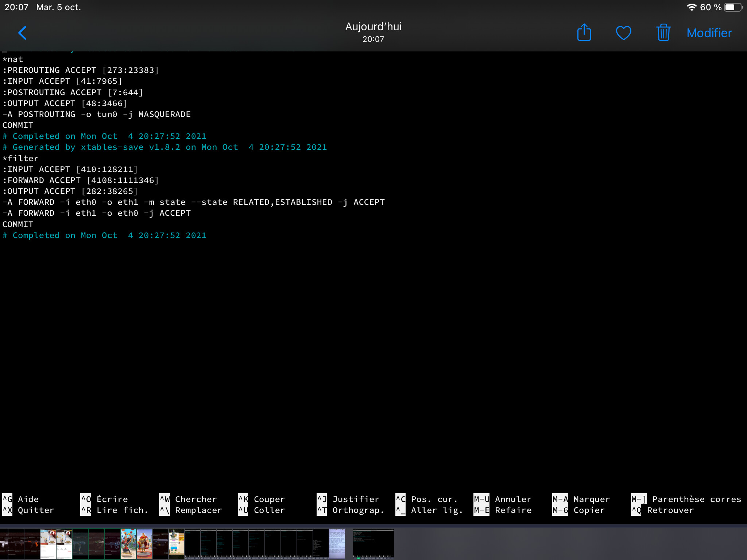Viewport: 747px width, 560px height.
Task: Tap ':FORWARD ACCEPT [4108:1111346]' line
Action: (81, 180)
